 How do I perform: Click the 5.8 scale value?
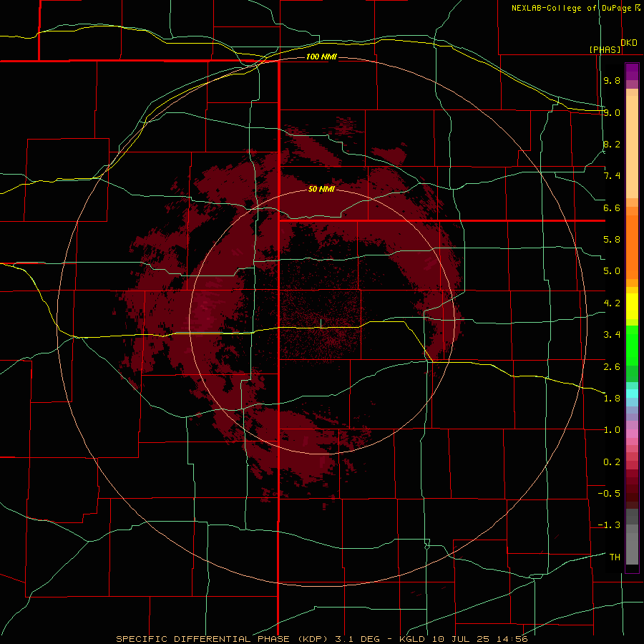(x=612, y=240)
